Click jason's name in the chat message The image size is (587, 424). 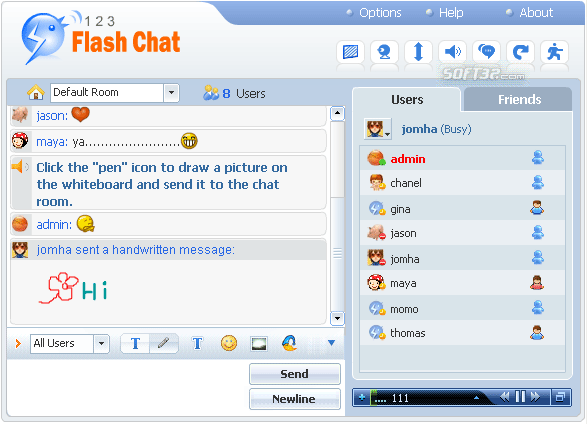52,116
